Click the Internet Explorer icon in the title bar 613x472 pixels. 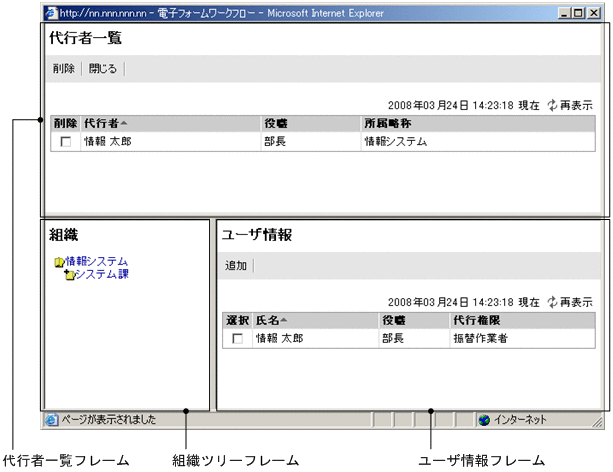point(51,14)
